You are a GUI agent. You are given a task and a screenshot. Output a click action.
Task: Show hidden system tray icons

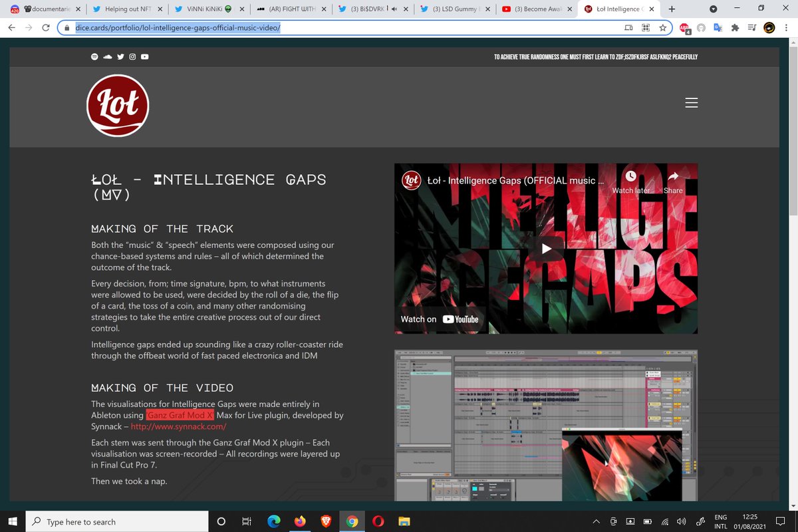coord(597,521)
